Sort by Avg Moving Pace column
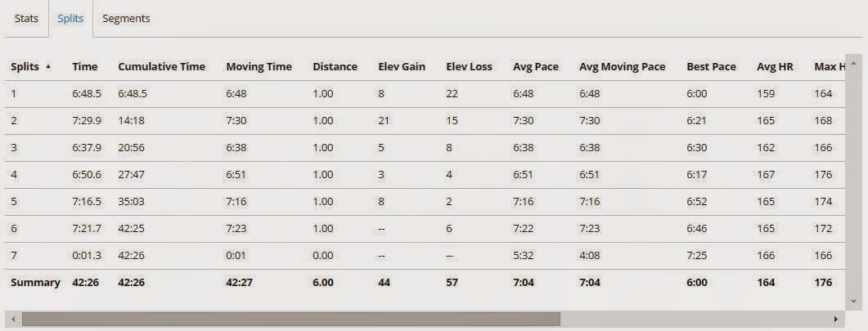 click(622, 67)
